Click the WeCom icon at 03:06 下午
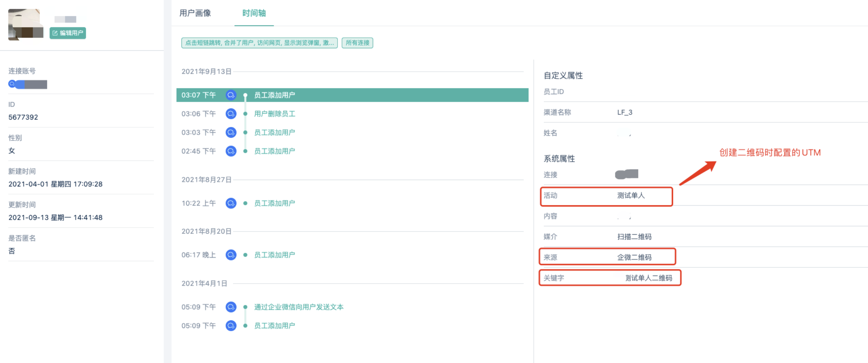Screen dimensions: 868x363 [231, 114]
